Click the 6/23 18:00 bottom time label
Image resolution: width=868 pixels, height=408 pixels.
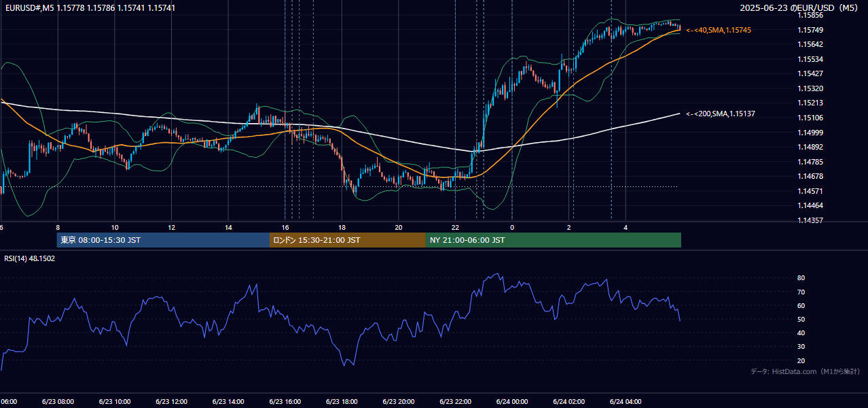pyautogui.click(x=342, y=402)
